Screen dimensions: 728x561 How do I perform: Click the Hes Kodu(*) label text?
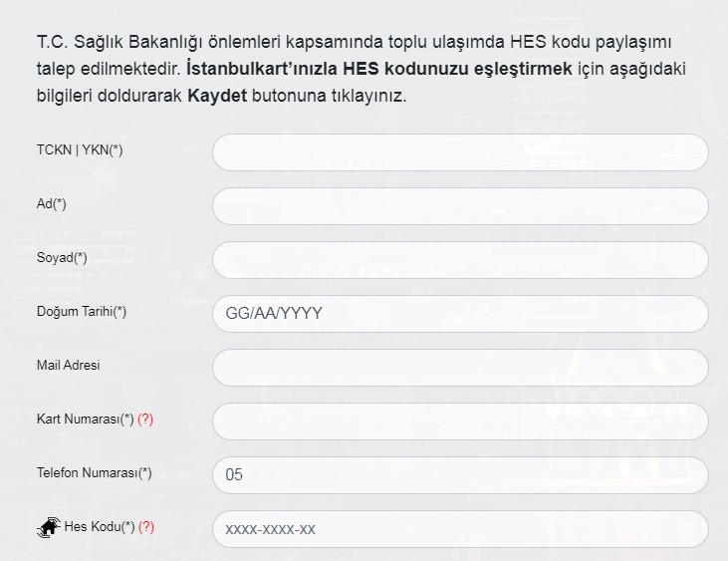[x=99, y=527]
